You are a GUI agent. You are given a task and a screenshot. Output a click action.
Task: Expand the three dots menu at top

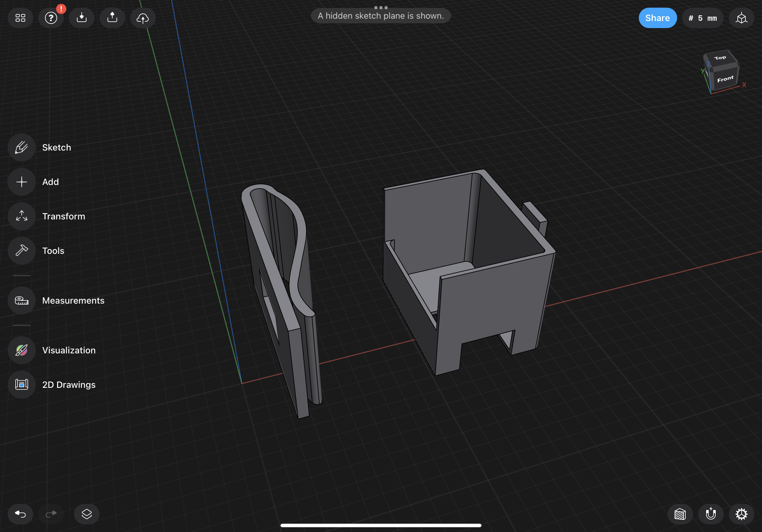(381, 7)
